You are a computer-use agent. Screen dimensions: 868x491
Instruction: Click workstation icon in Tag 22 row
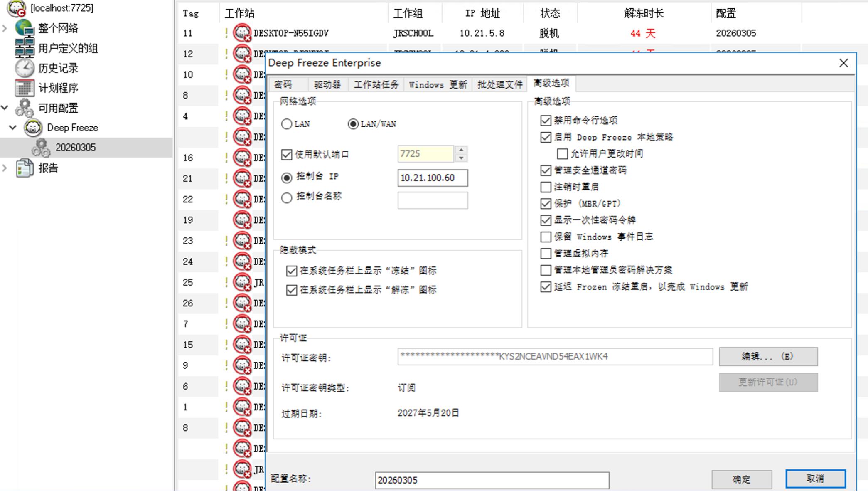242,199
